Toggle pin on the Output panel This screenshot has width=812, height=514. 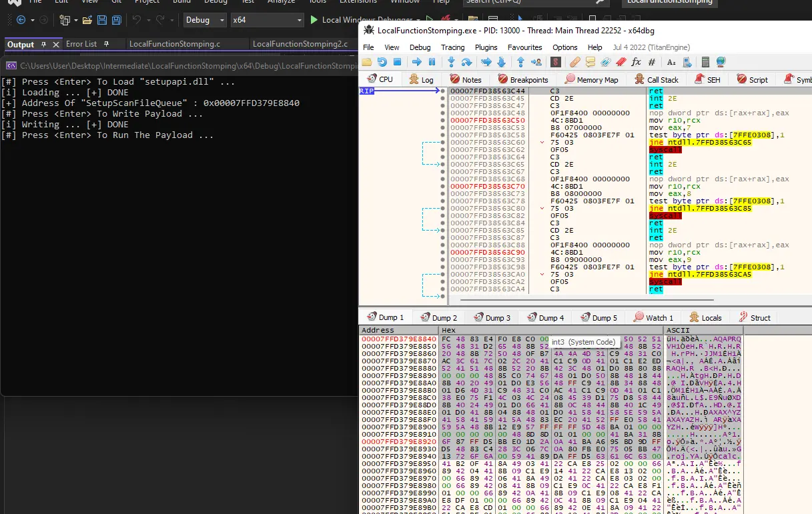pos(43,44)
